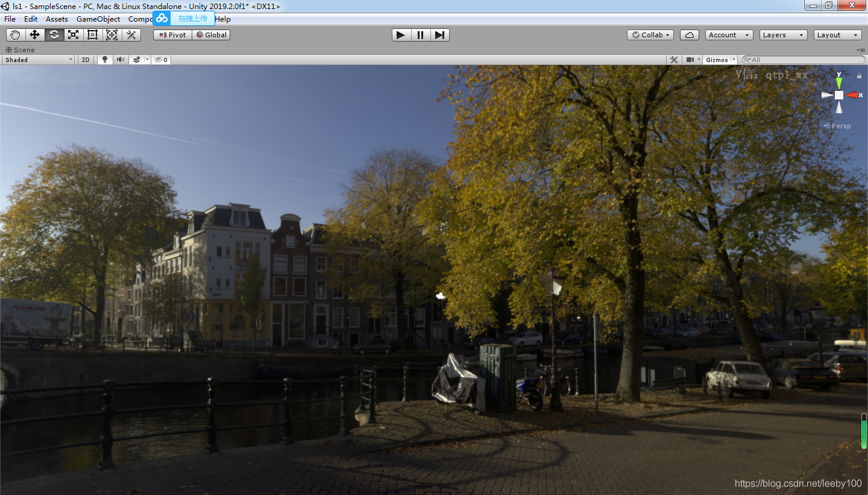The image size is (868, 495).
Task: Open the Edit menu
Action: coord(31,19)
